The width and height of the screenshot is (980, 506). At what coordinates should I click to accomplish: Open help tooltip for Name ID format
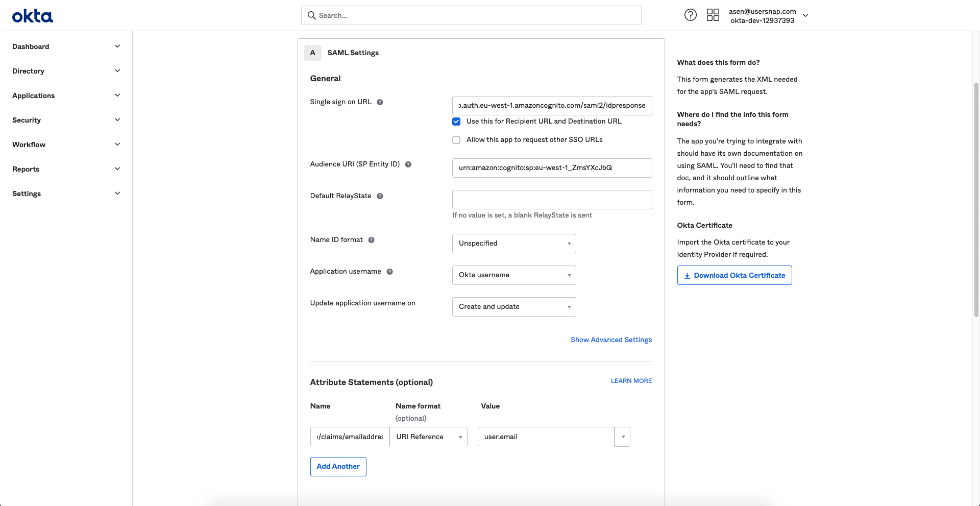click(x=371, y=240)
